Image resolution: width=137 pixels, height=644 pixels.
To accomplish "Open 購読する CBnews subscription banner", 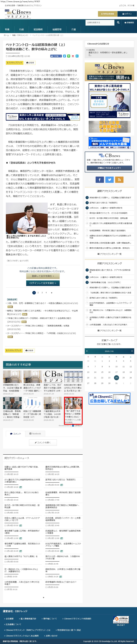I will point(109,72).
